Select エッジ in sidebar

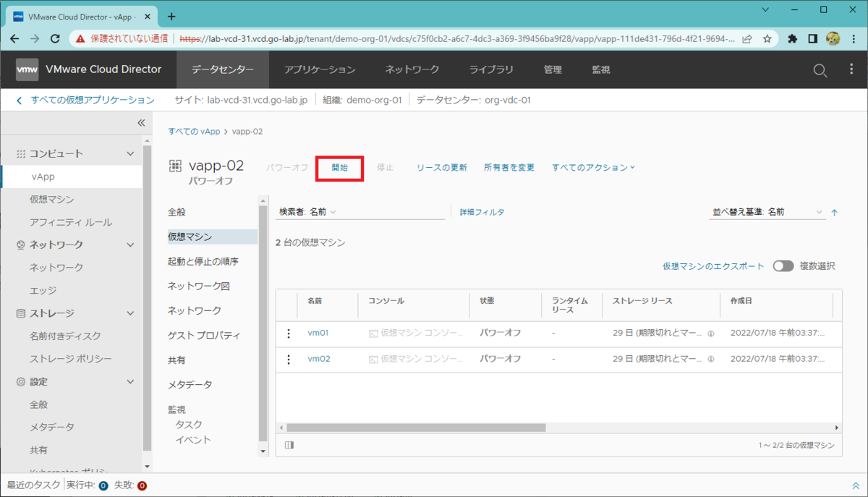(x=43, y=290)
